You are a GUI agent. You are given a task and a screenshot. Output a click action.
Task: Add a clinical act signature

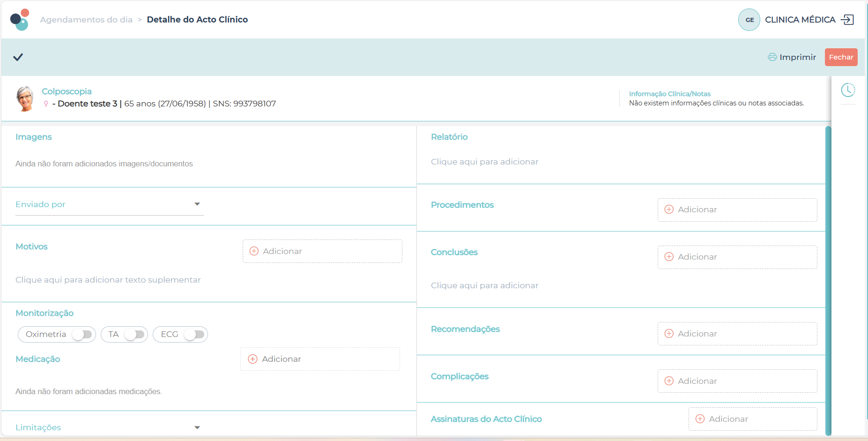(x=752, y=419)
